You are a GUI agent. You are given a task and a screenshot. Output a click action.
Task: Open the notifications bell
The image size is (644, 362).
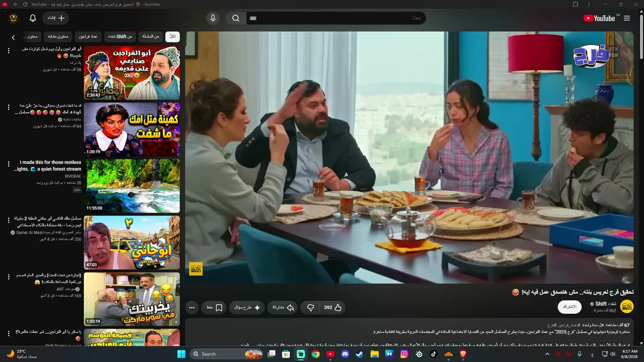pos(33,18)
